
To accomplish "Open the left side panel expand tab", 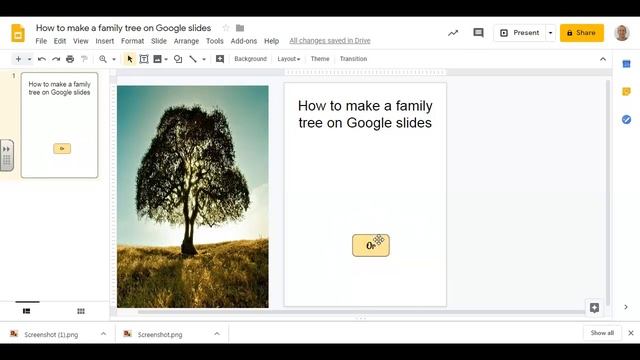I will point(7,155).
